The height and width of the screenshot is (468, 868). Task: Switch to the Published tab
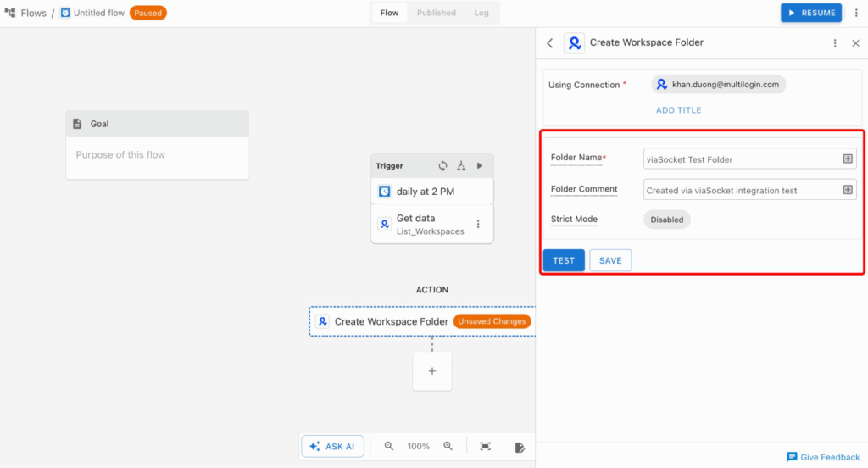click(437, 13)
